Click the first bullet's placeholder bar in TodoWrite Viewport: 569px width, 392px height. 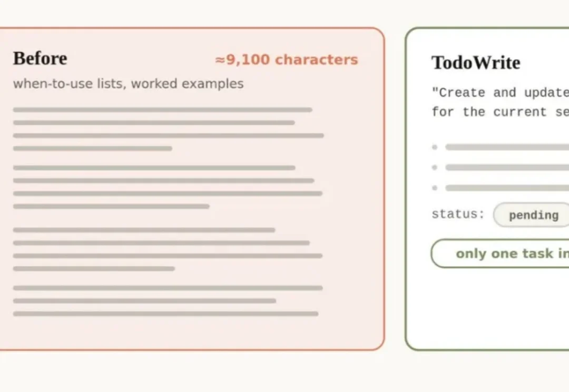(x=507, y=147)
